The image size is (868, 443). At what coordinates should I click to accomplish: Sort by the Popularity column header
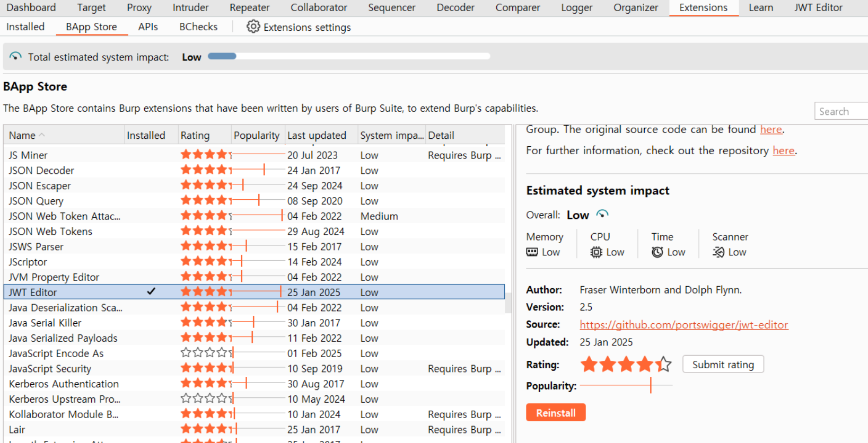click(258, 135)
